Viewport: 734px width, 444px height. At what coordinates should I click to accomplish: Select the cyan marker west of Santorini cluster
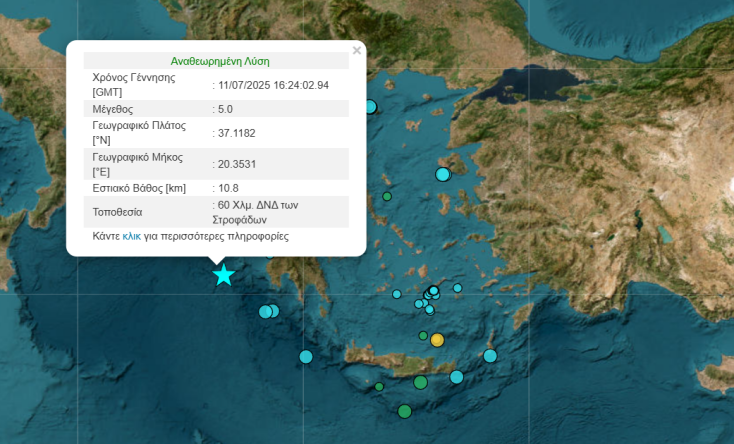(396, 294)
